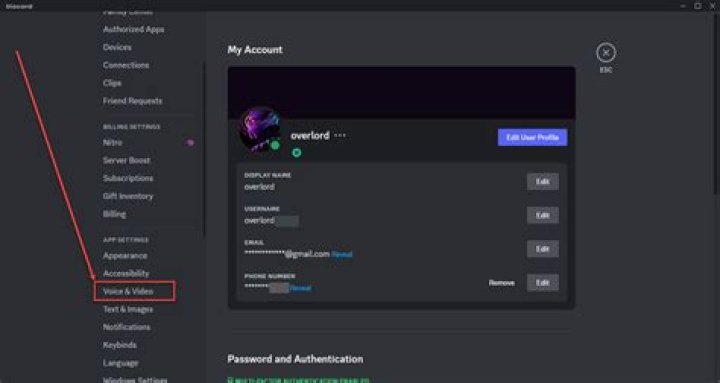Select Accessibility in app settings
The image size is (720, 383).
click(126, 274)
